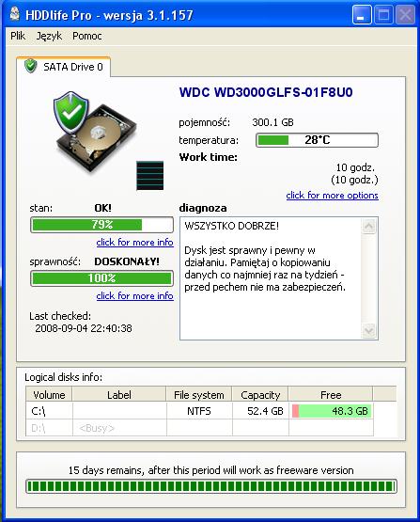
Task: Select the SATA Drive 0 tab
Action: 64,67
